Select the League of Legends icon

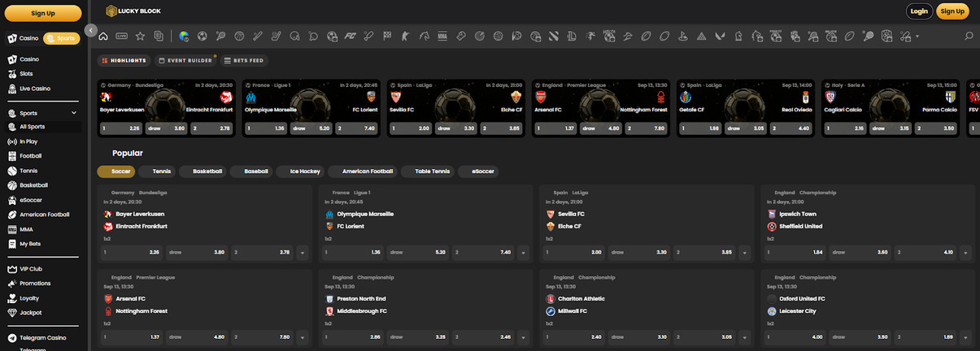coord(572,36)
